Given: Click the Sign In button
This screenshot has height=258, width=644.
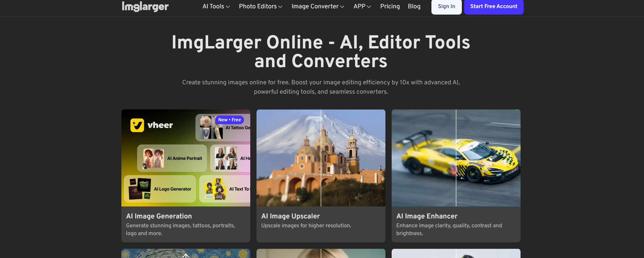Looking at the screenshot, I should (x=446, y=7).
